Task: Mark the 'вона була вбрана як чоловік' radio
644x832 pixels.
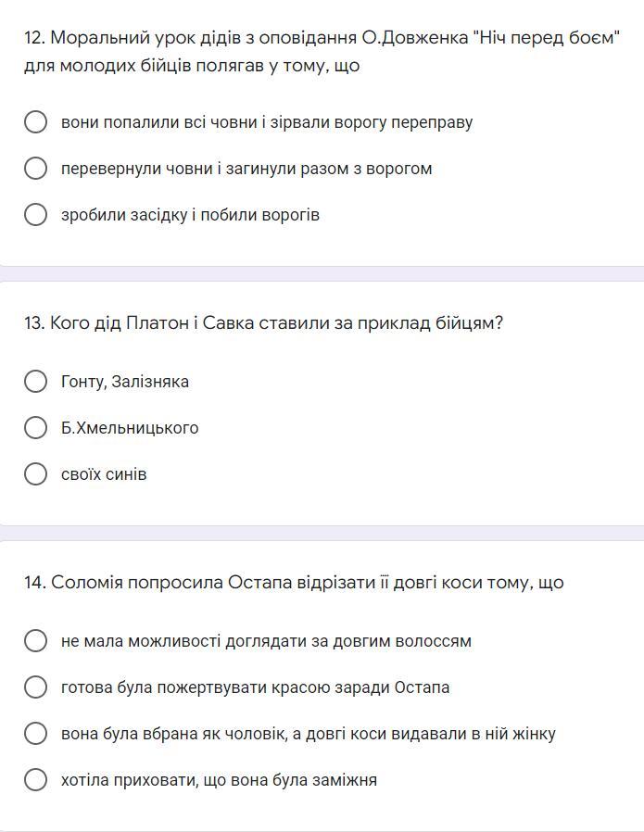Action: click(35, 733)
